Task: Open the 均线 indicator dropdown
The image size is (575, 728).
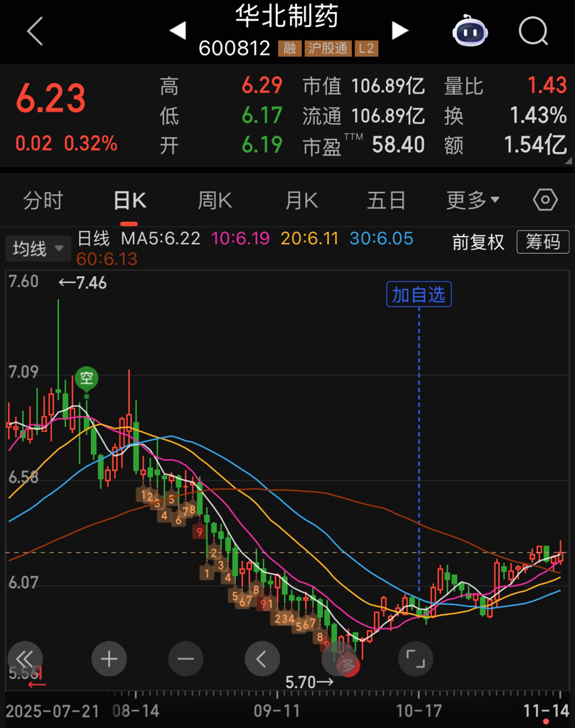Action: coord(38,248)
